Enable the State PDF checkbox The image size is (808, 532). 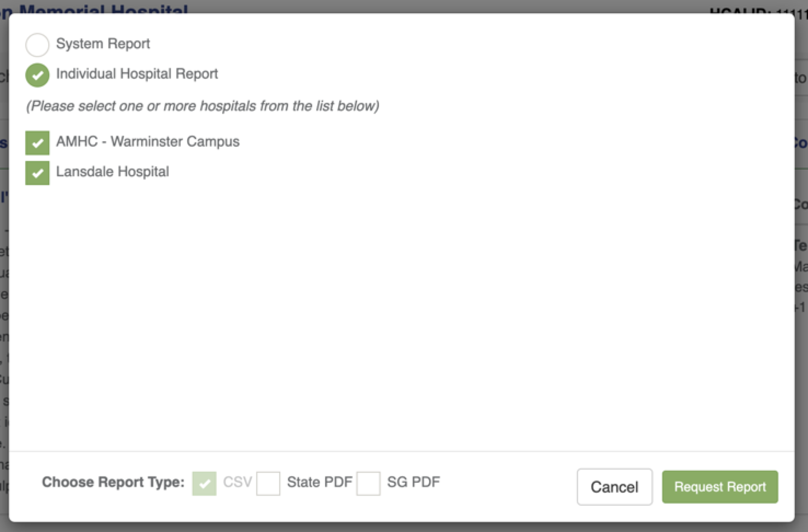268,484
